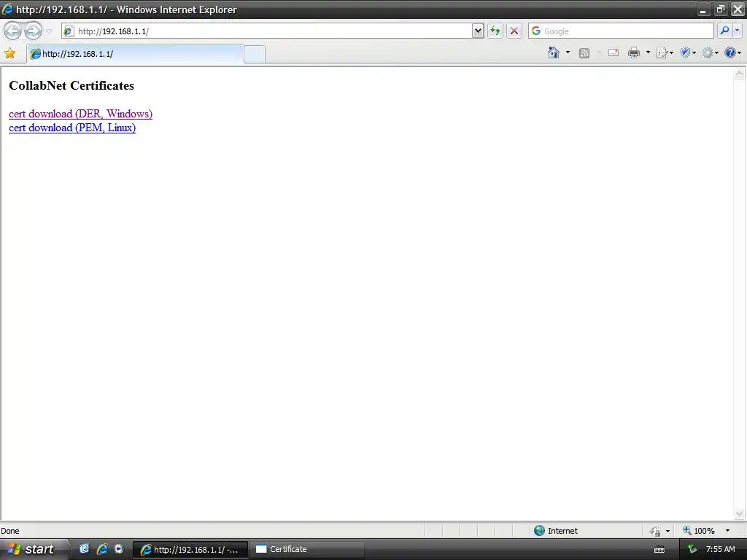Click the IE logo in title bar

point(7,9)
